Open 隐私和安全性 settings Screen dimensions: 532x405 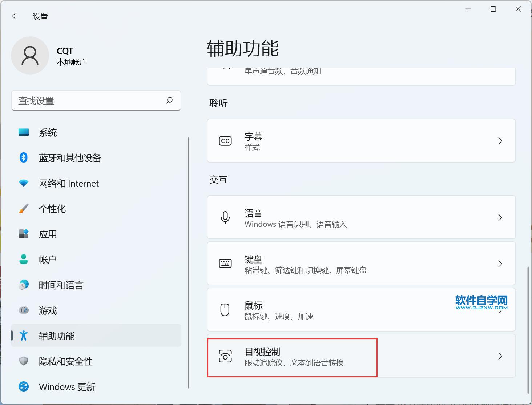pos(66,361)
